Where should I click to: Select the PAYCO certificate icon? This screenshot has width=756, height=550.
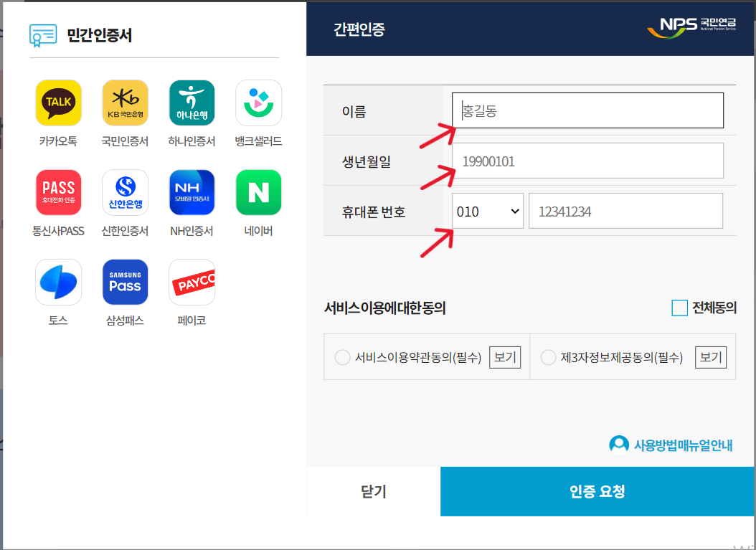coord(192,282)
